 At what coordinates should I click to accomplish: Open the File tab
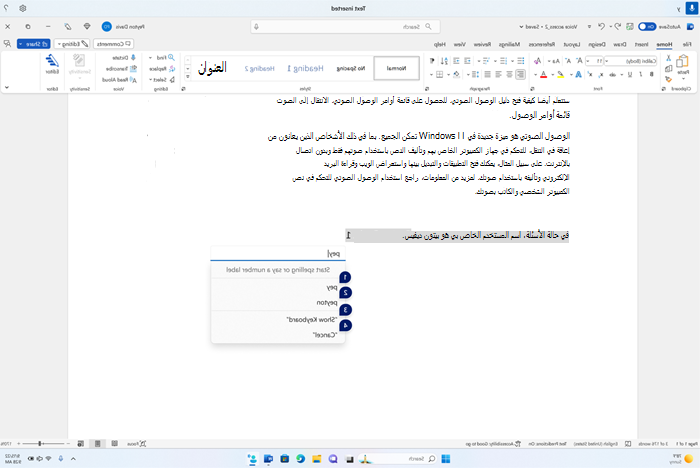pos(687,44)
